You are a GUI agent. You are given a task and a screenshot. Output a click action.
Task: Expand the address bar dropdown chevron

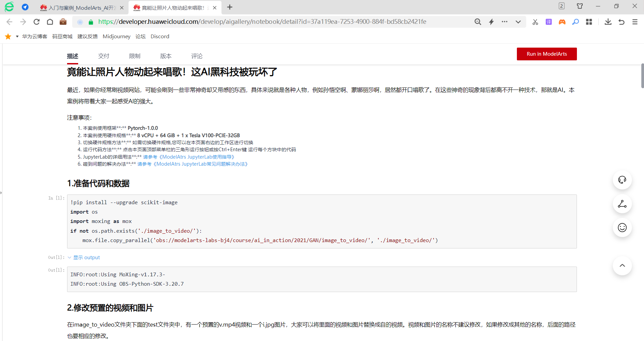[x=518, y=22]
